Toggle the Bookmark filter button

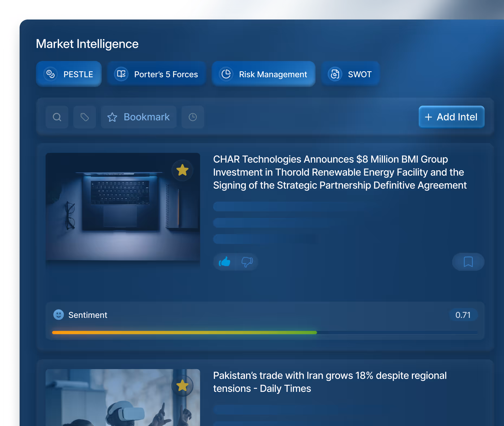tap(139, 117)
